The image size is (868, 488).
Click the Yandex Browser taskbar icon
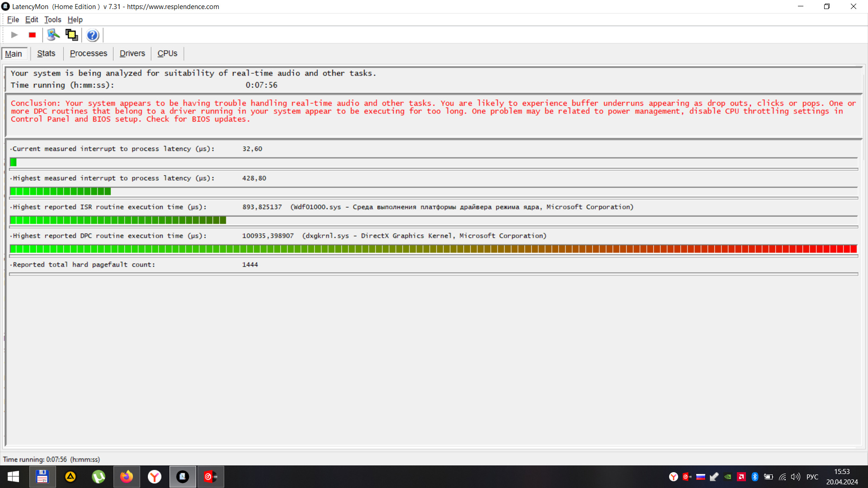pyautogui.click(x=155, y=477)
